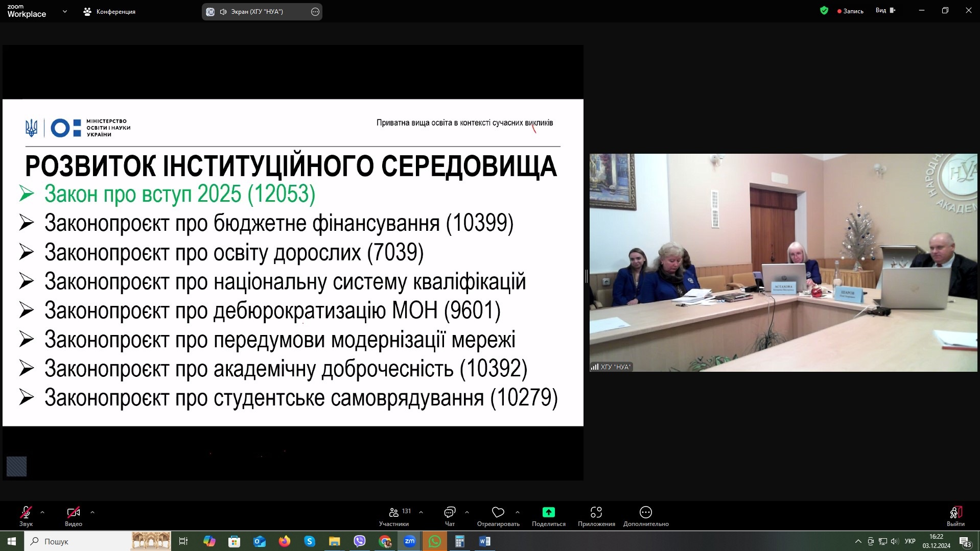Open the Чат chat panel
Screen dimensions: 980x551
pyautogui.click(x=450, y=513)
